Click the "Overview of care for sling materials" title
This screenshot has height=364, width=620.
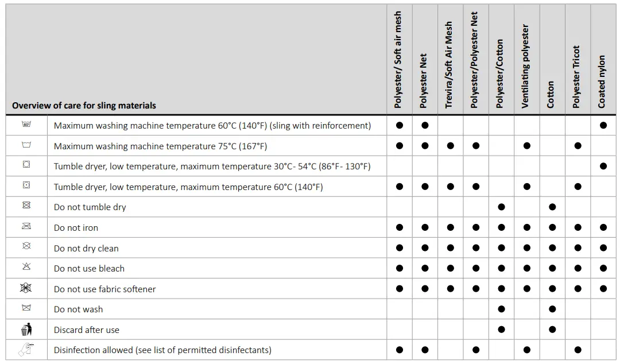[84, 106]
